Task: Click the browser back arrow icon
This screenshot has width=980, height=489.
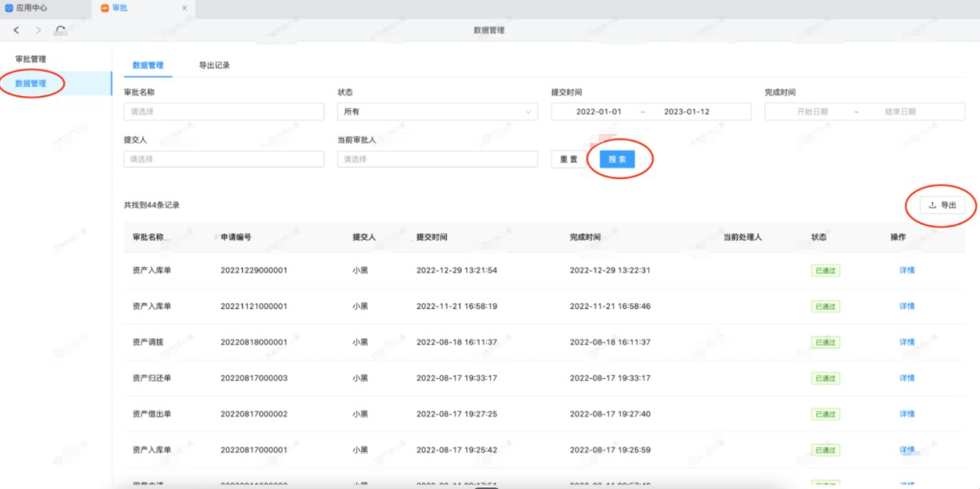Action: [16, 31]
